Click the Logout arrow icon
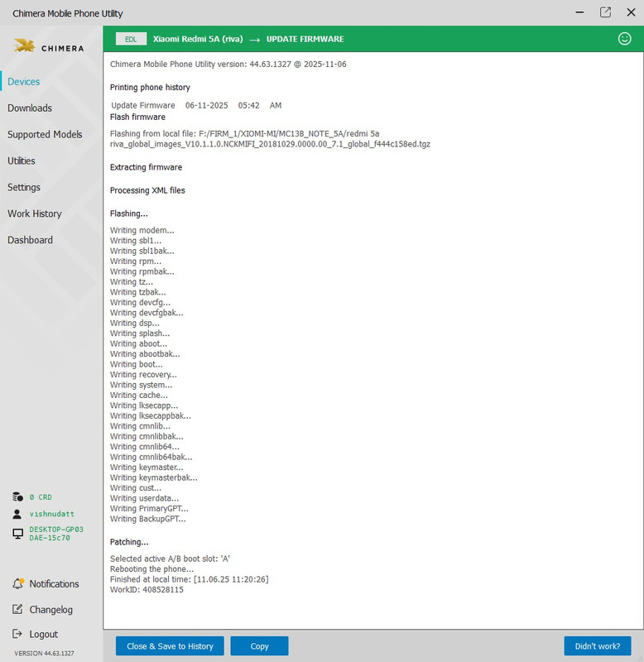 [x=17, y=634]
